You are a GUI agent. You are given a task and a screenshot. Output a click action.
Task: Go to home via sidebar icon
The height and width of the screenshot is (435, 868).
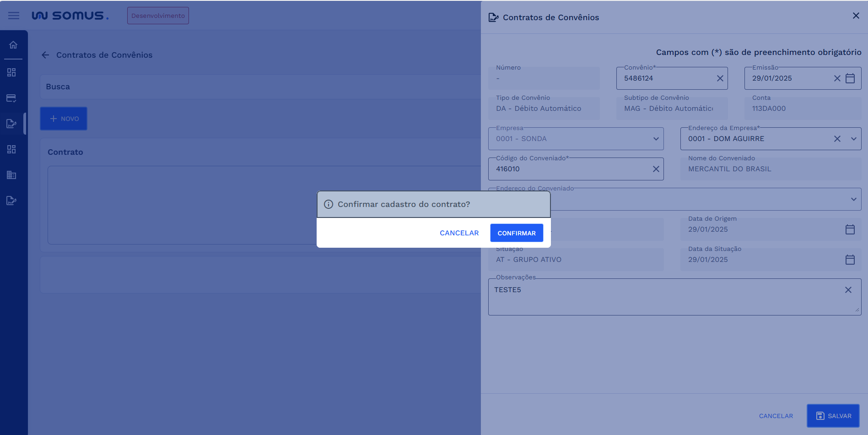point(13,45)
